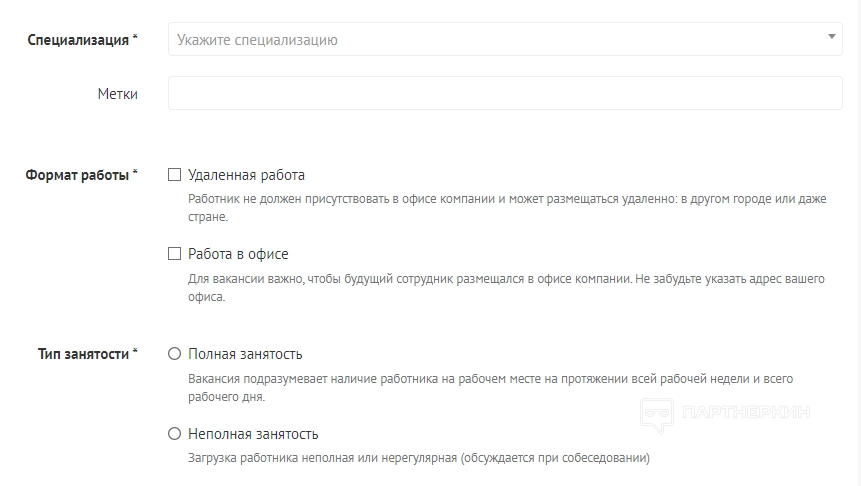The width and height of the screenshot is (861, 486).
Task: Enable the Удаленная работа checkbox
Action: coord(175,175)
